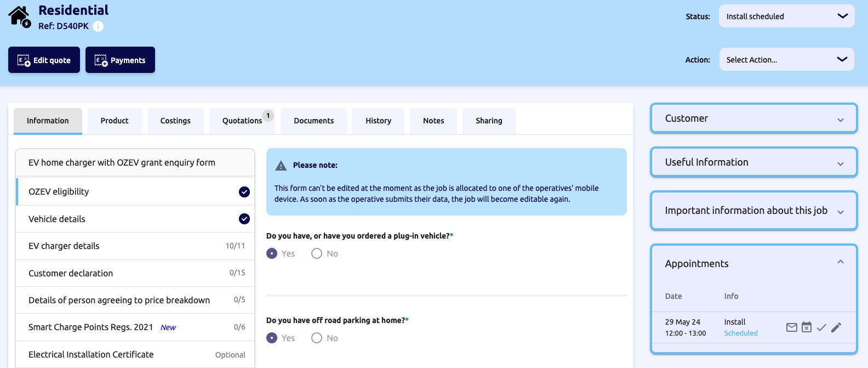Switch to the Quotations tab

tap(242, 121)
